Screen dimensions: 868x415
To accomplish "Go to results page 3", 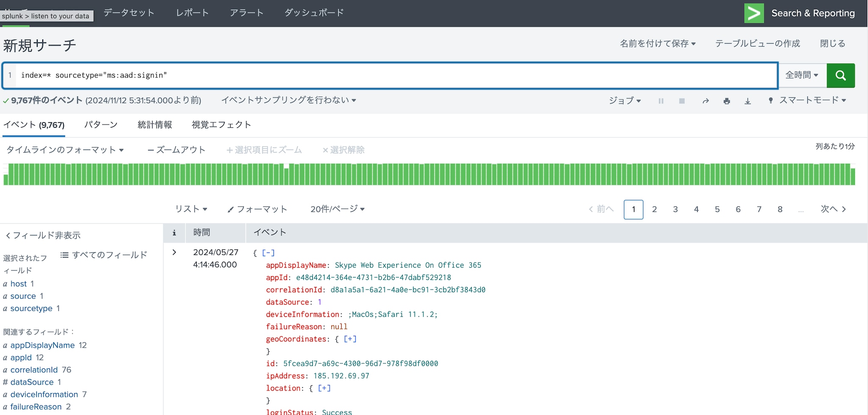I will coord(675,209).
